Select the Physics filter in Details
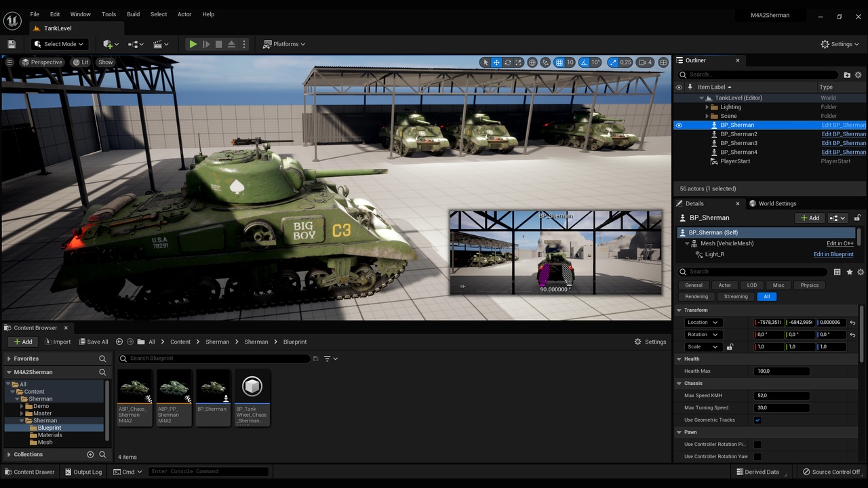868x488 pixels. click(809, 285)
